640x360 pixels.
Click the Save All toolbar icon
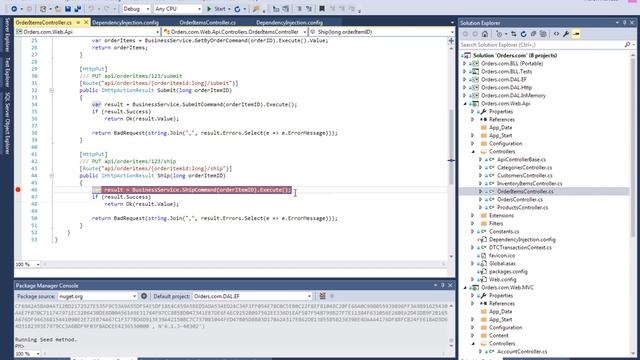[77, 9]
